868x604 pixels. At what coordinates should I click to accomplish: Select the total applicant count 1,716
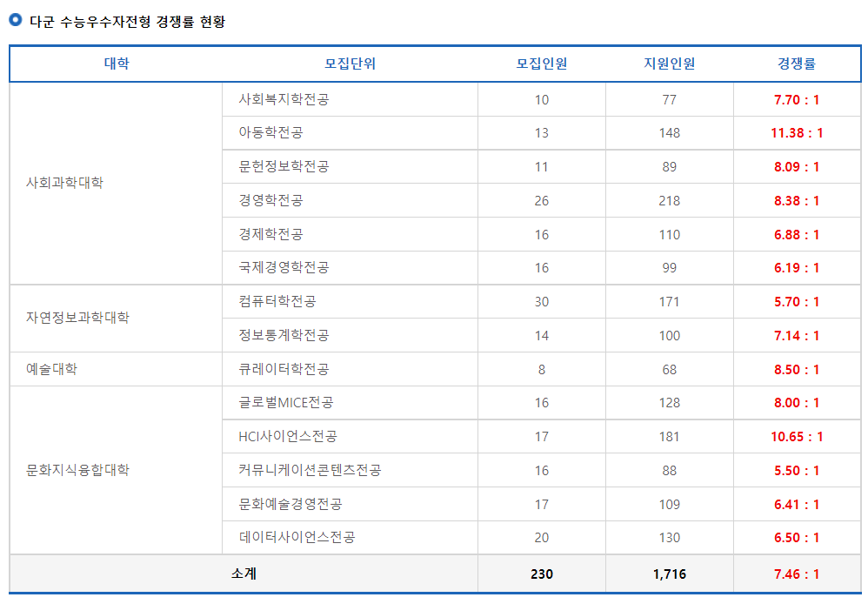point(670,574)
